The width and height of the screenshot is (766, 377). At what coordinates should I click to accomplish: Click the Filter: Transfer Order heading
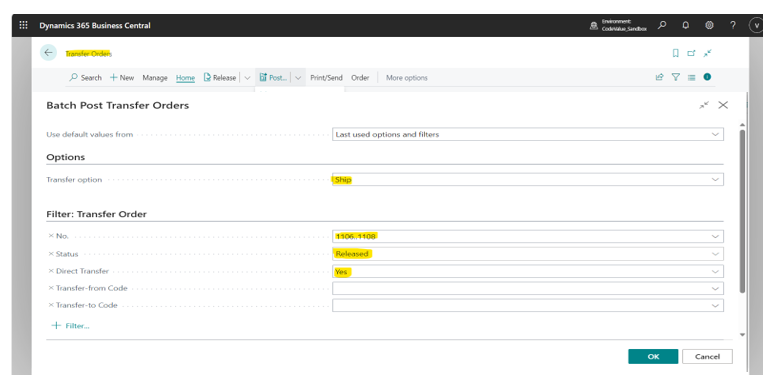tap(96, 214)
